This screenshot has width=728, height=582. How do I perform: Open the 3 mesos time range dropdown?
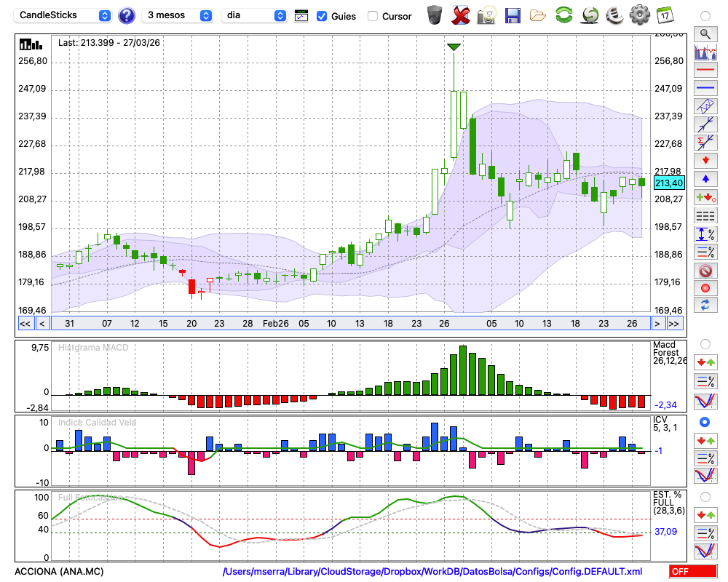tap(179, 15)
